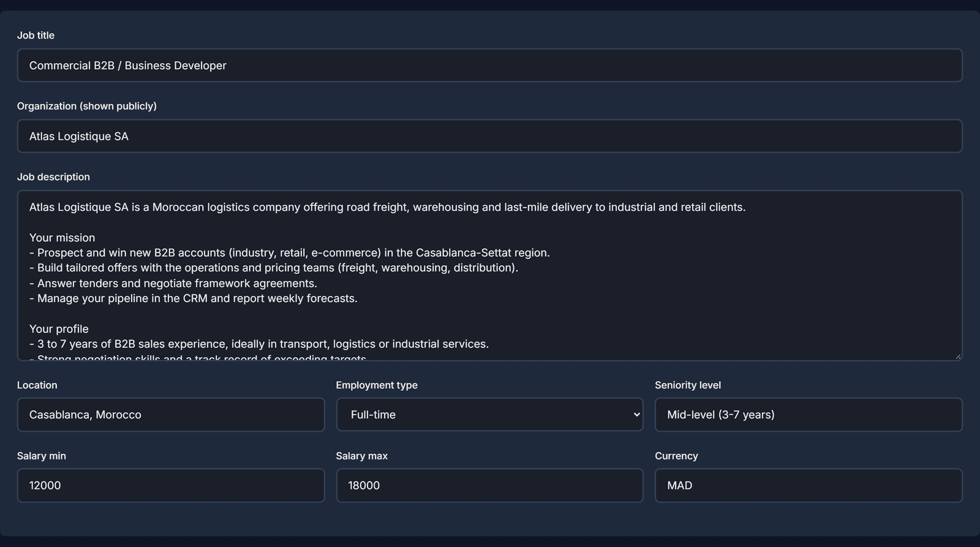The image size is (980, 547).
Task: Click the 'Organization (shown publicly)' label
Action: click(87, 106)
